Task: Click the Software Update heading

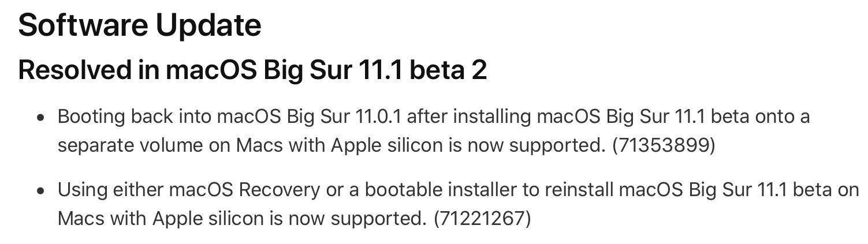Action: pos(140,26)
